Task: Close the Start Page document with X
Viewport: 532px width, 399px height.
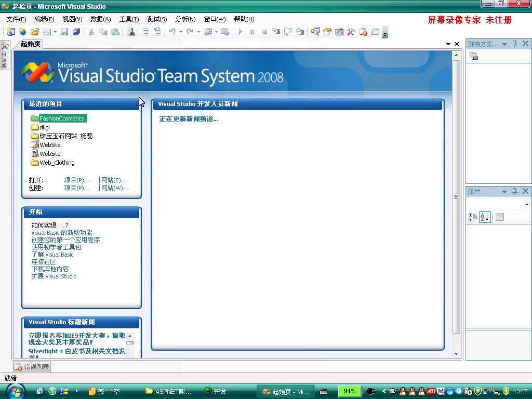Action: tap(457, 44)
